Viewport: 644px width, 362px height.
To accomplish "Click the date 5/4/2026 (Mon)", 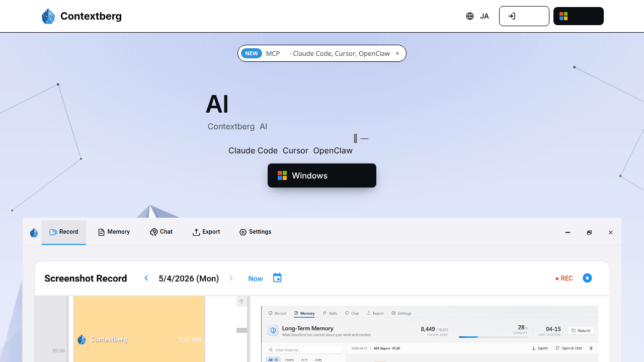I will (189, 279).
